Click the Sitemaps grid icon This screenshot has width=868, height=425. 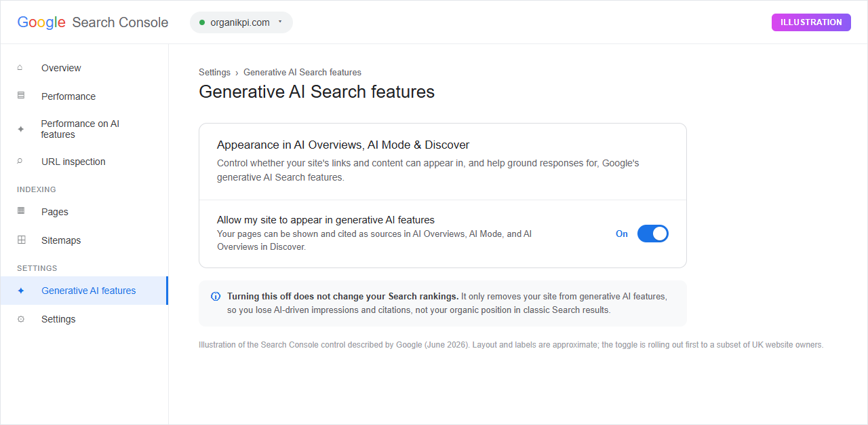click(x=21, y=240)
